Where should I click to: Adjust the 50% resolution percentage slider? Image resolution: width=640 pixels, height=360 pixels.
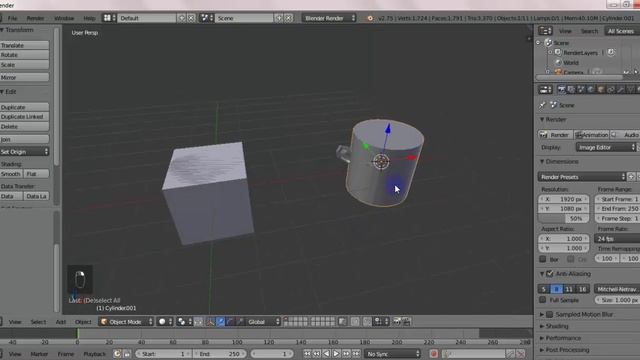(564, 218)
